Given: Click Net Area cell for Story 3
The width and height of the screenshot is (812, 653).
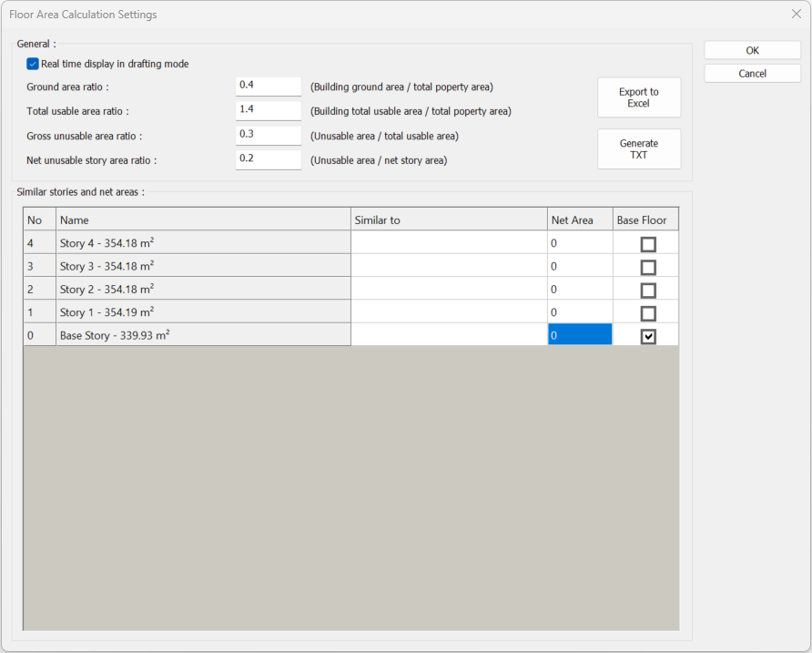Looking at the screenshot, I should click(x=579, y=266).
